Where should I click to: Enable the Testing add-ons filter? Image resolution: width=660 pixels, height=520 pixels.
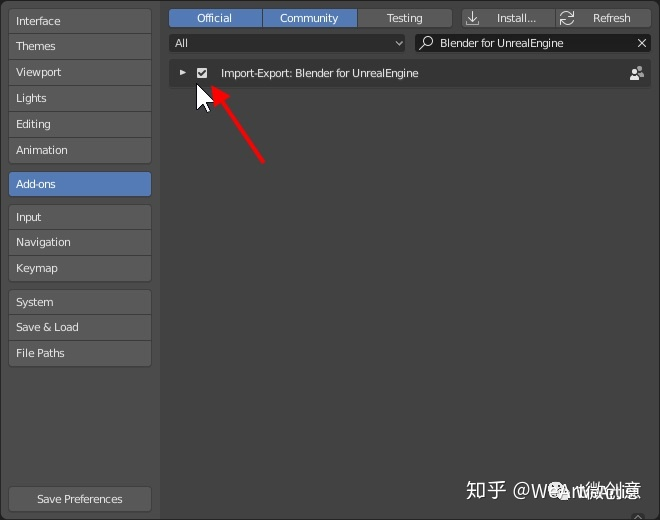[x=405, y=18]
